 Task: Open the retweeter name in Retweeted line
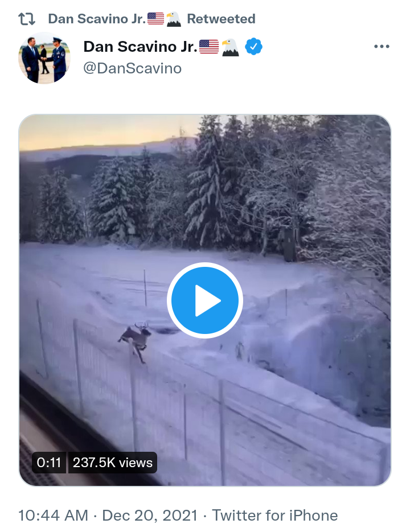(x=97, y=19)
